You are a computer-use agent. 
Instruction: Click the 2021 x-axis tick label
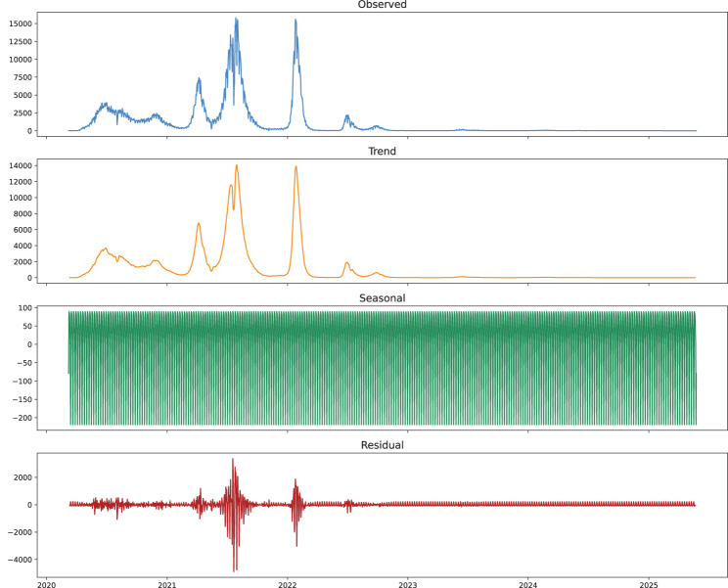(166, 584)
